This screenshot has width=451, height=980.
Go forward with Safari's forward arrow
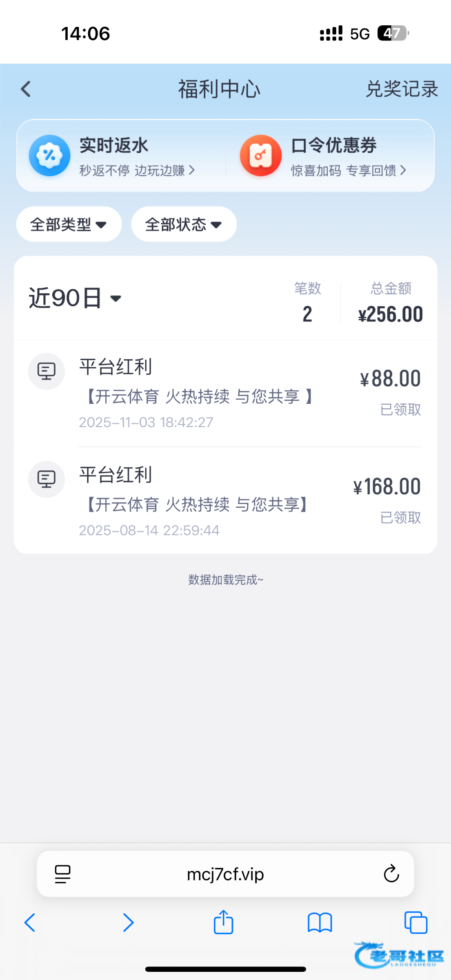tap(128, 923)
